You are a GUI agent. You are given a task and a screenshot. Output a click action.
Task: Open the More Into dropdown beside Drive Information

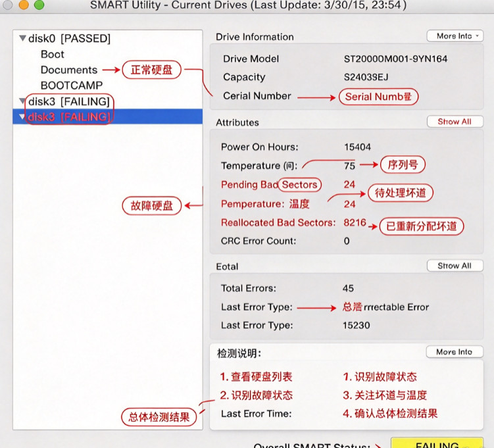pyautogui.click(x=455, y=36)
